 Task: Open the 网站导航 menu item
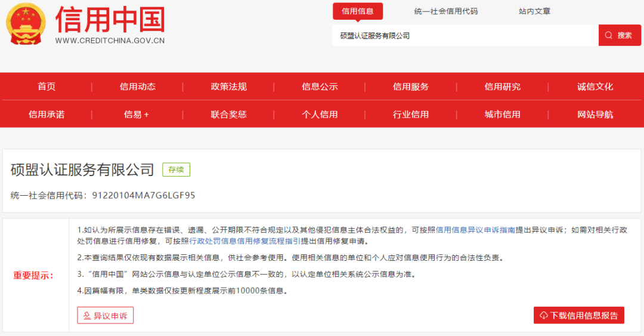(x=595, y=115)
